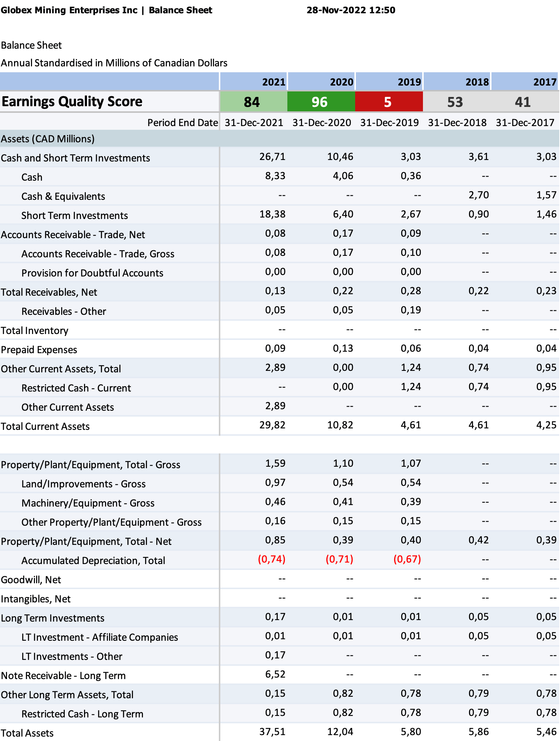The image size is (560, 741).
Task: Select the 2021 column header
Action: click(x=273, y=82)
